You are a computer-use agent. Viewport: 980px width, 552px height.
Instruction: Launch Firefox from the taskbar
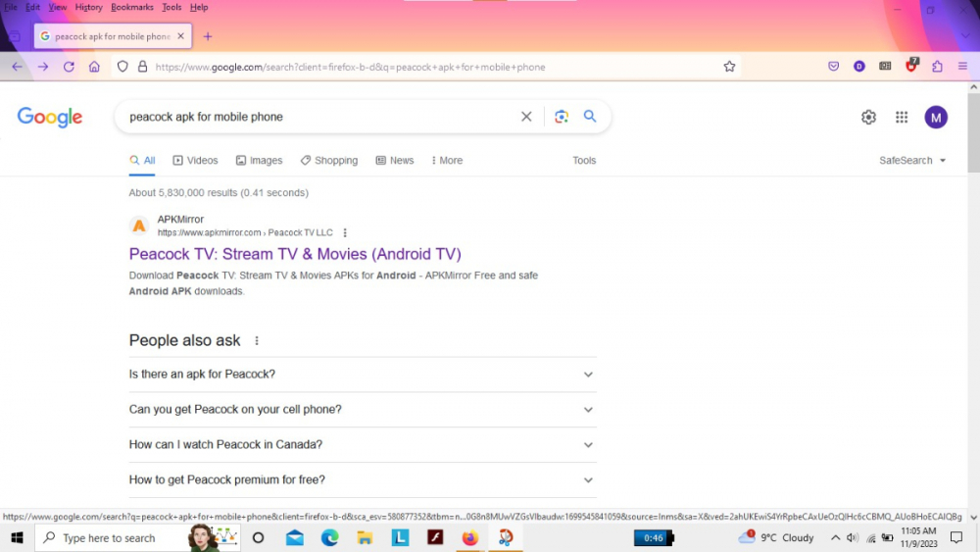470,537
